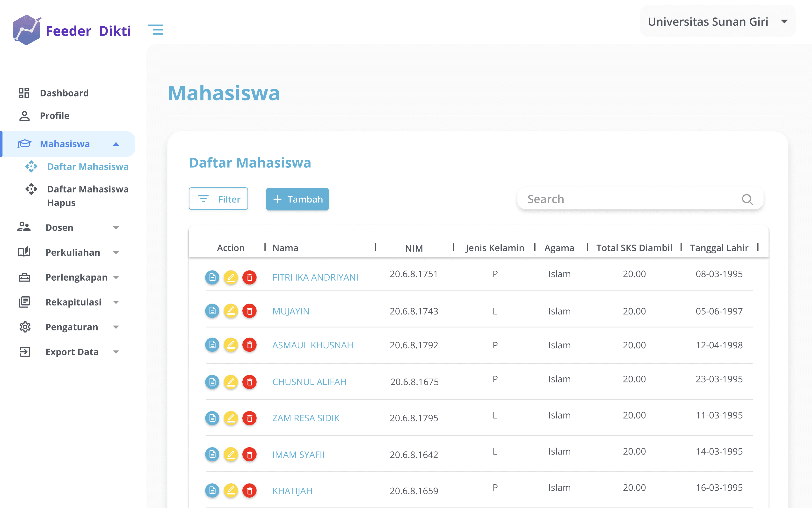812x508 pixels.
Task: Click birth date 14-03-1995
Action: click(719, 451)
